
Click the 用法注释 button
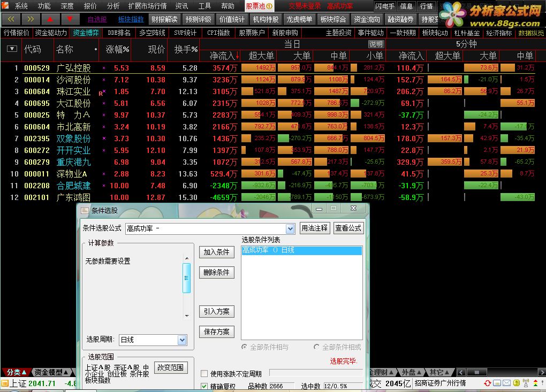pos(314,228)
